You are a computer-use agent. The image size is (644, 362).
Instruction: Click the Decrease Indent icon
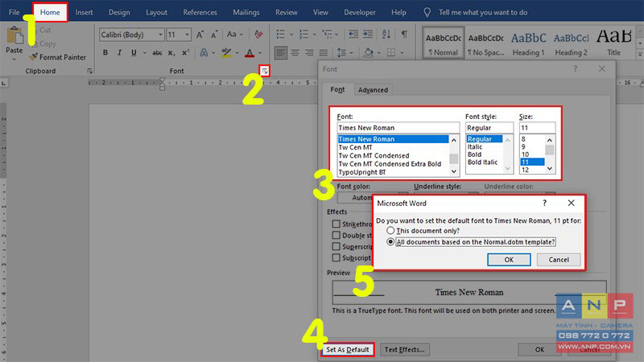pyautogui.click(x=353, y=34)
